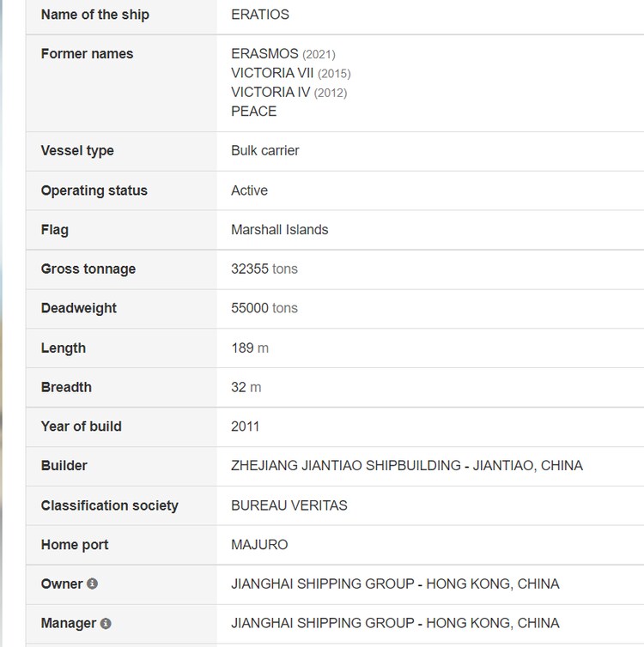The image size is (644, 647).
Task: Select the length value 189 m
Action: [249, 348]
